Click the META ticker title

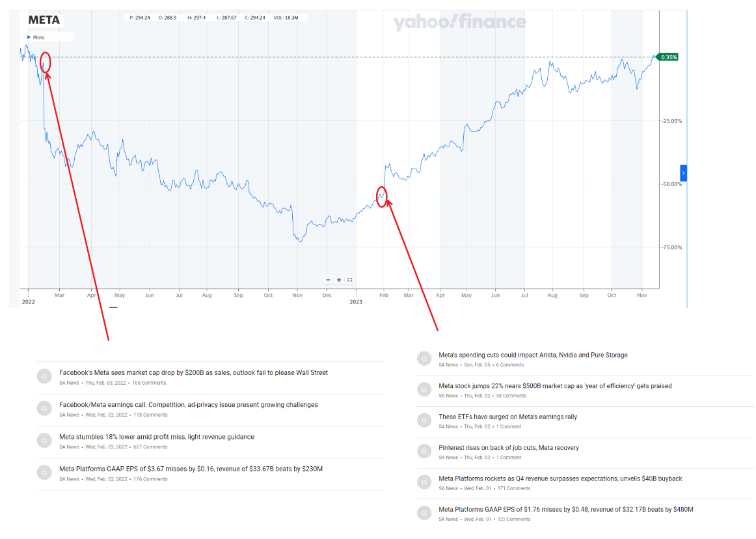coord(43,20)
